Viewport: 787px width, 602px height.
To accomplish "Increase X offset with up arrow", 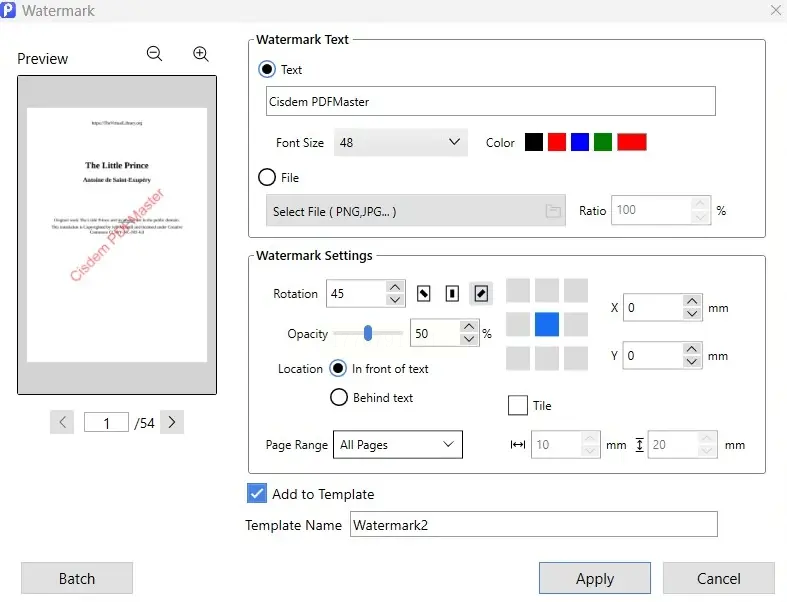I will point(692,301).
